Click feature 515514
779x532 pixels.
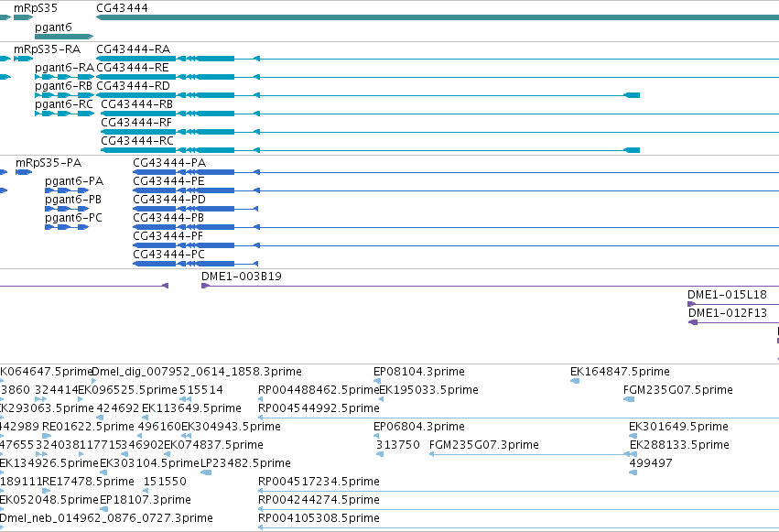click(201, 390)
